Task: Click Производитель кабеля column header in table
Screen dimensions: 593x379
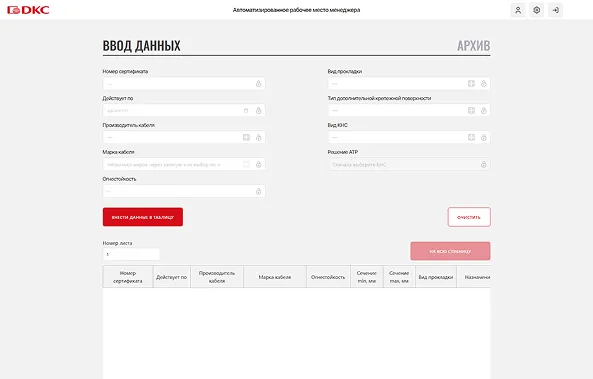Action: click(x=217, y=277)
